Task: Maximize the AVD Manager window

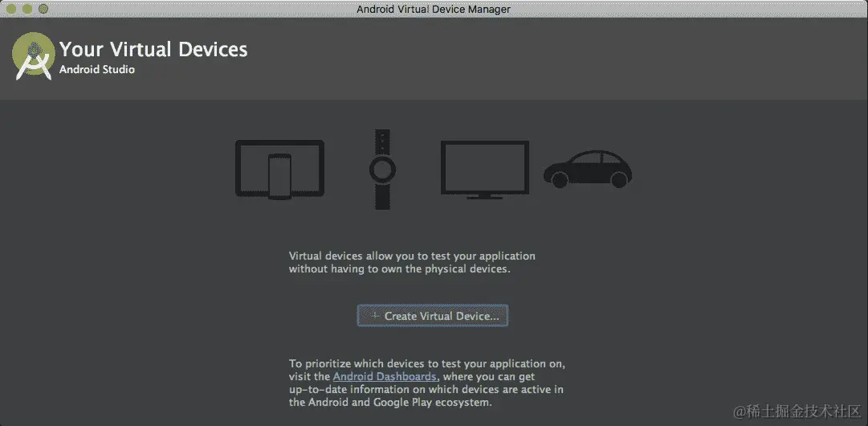Action: coord(43,9)
